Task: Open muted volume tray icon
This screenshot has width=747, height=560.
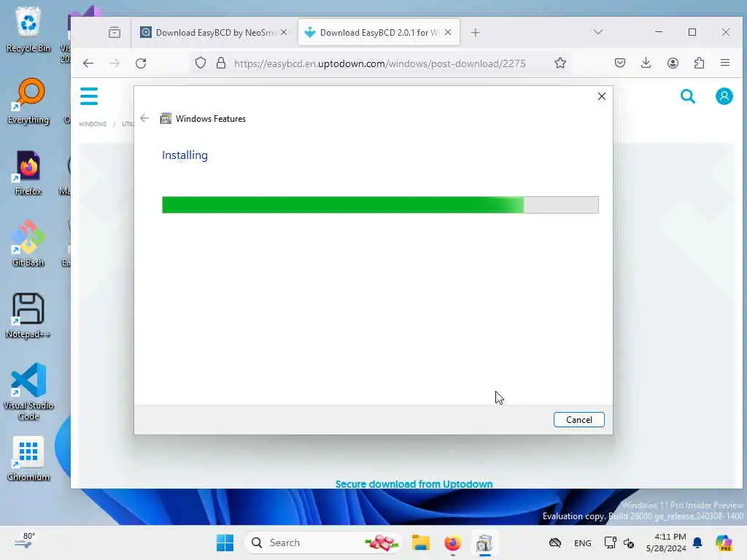Action: [629, 542]
